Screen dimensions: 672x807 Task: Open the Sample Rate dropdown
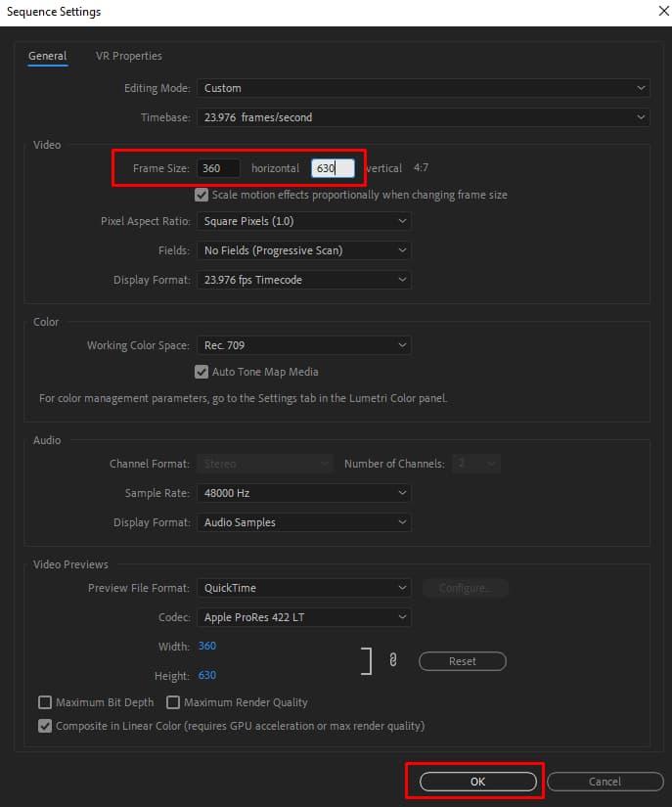coord(303,493)
